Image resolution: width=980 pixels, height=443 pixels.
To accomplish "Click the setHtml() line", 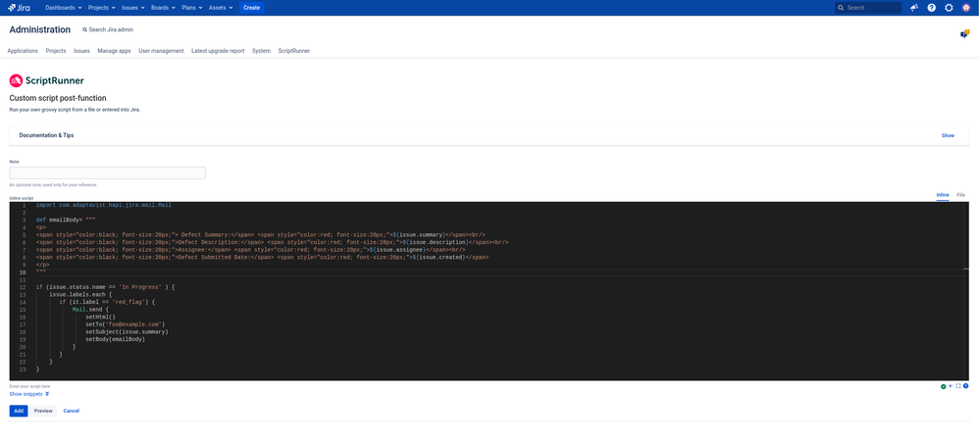I will pyautogui.click(x=101, y=318).
